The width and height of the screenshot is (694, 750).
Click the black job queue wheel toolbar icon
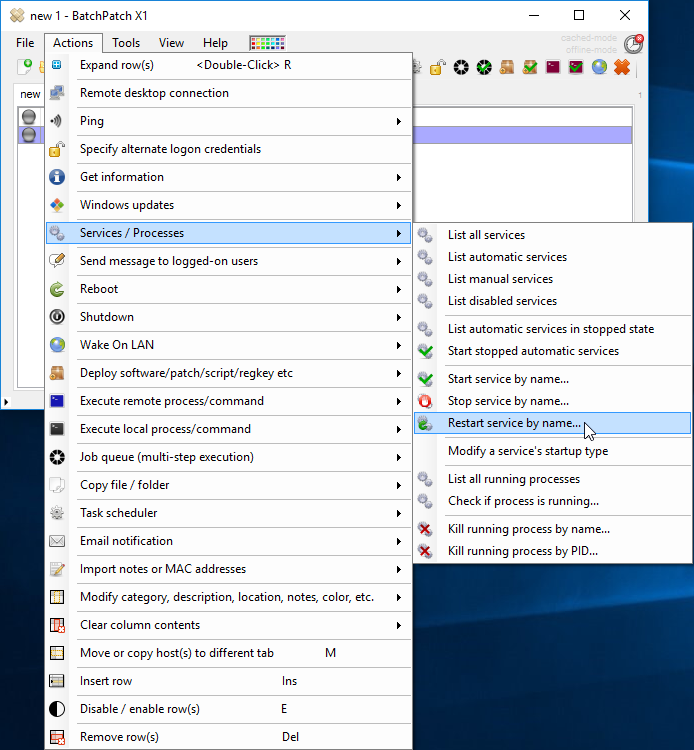point(461,67)
